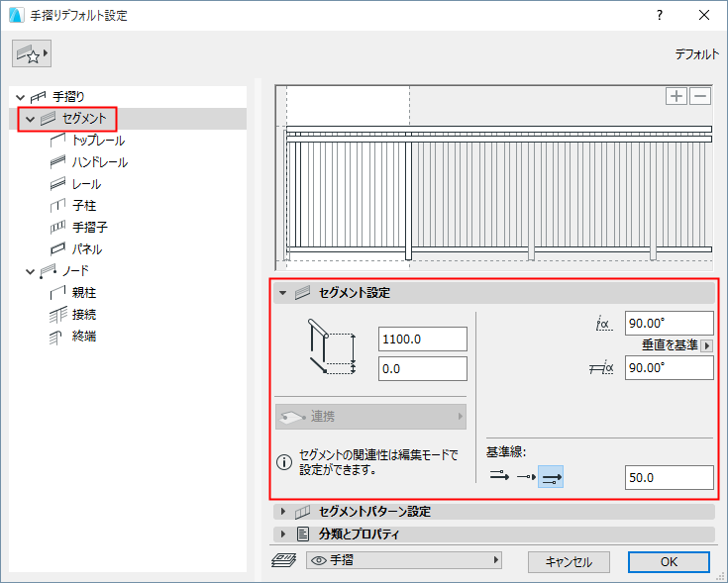Edit the 0.0 offset field
The image size is (728, 583).
pyautogui.click(x=423, y=369)
